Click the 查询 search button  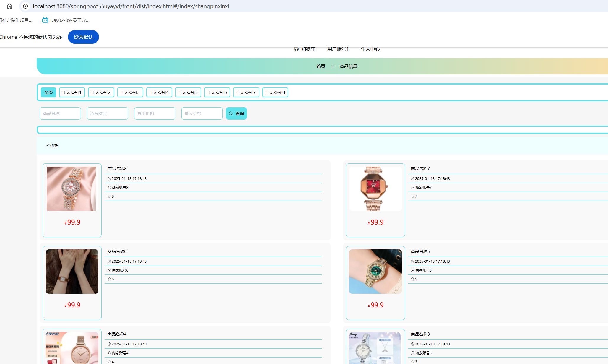pos(236,113)
